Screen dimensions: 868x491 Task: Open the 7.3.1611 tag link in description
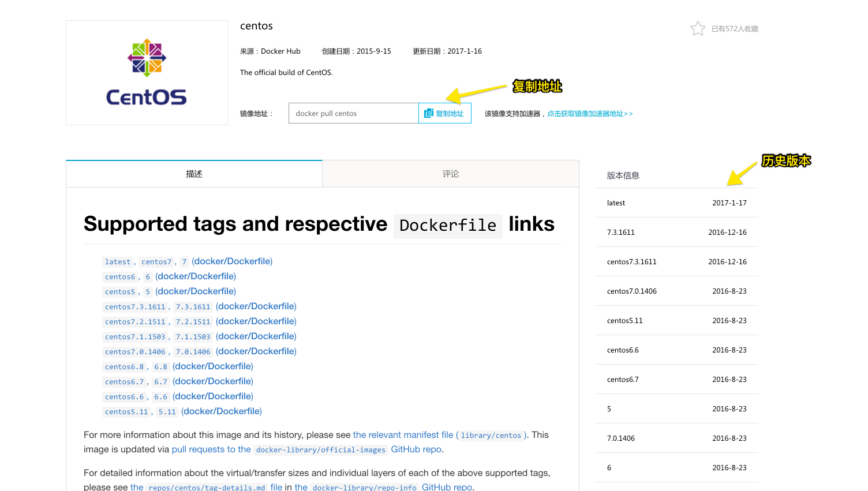[x=193, y=307]
